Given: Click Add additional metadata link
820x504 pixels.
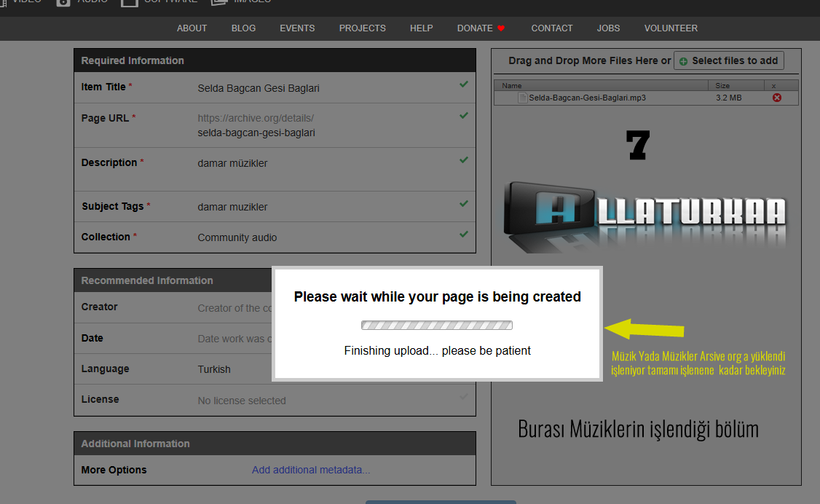Looking at the screenshot, I should (311, 470).
